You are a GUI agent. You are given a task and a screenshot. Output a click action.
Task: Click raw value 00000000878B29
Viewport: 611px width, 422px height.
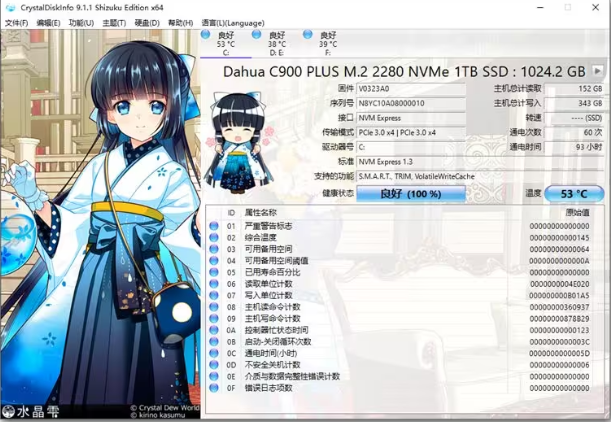(559, 318)
